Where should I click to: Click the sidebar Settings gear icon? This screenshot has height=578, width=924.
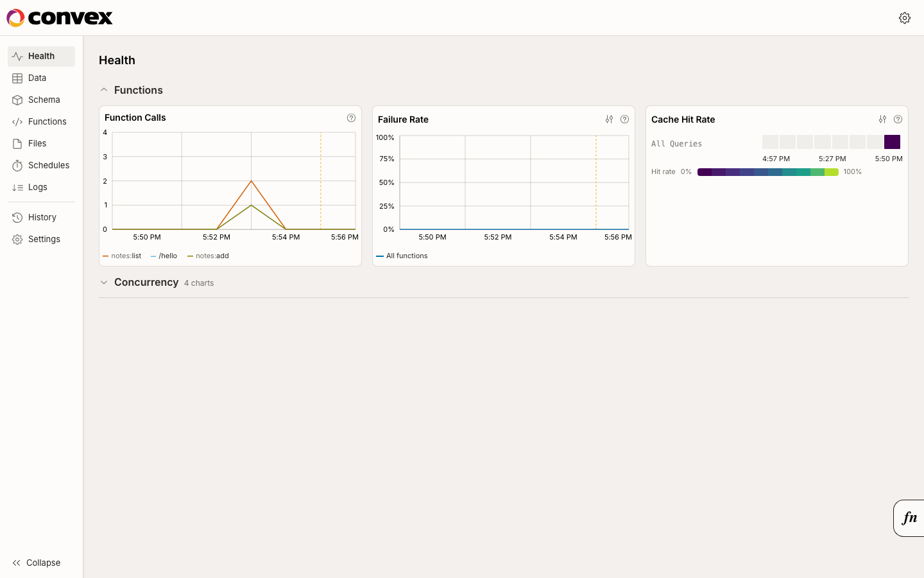pyautogui.click(x=17, y=240)
